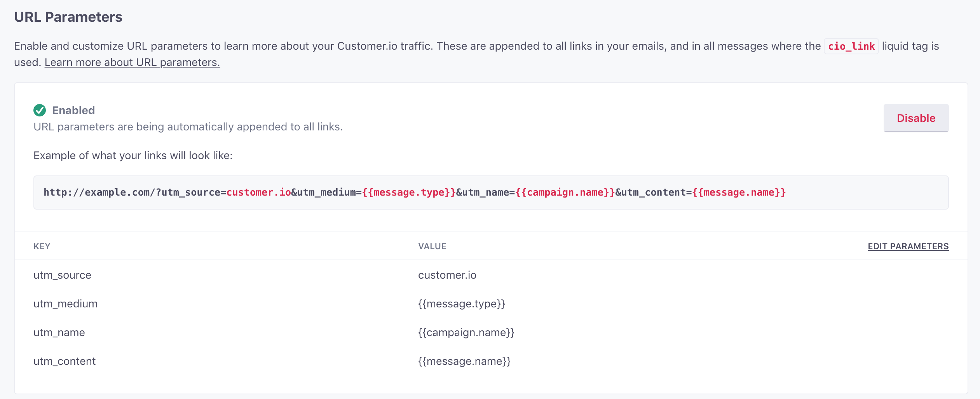The height and width of the screenshot is (399, 980).
Task: Click the bold Enabled status label
Action: 73,111
